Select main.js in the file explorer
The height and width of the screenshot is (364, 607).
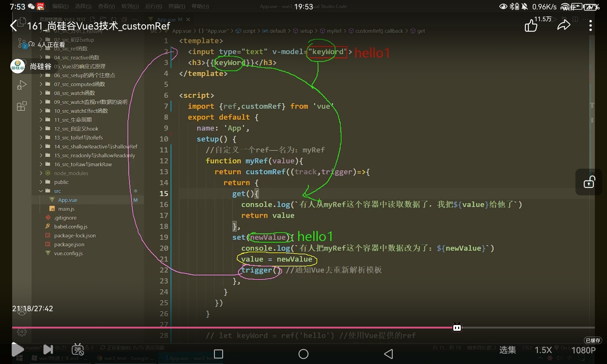tap(66, 209)
